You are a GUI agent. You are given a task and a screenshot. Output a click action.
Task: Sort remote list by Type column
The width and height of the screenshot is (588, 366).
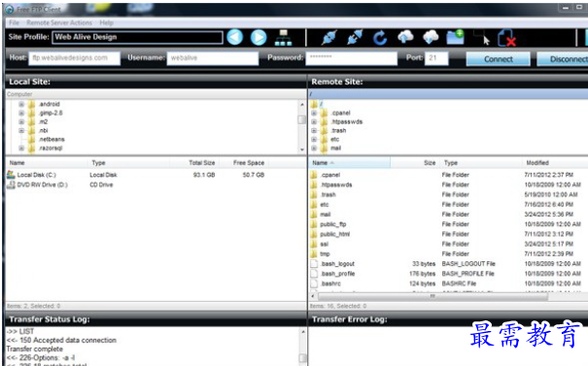480,163
